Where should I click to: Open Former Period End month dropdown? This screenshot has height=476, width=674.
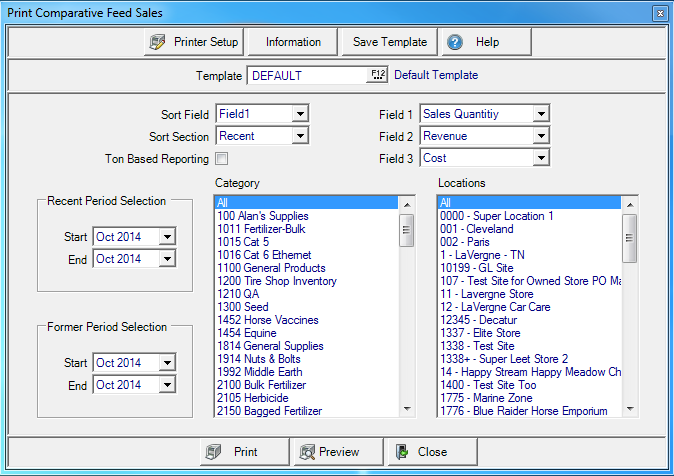167,385
